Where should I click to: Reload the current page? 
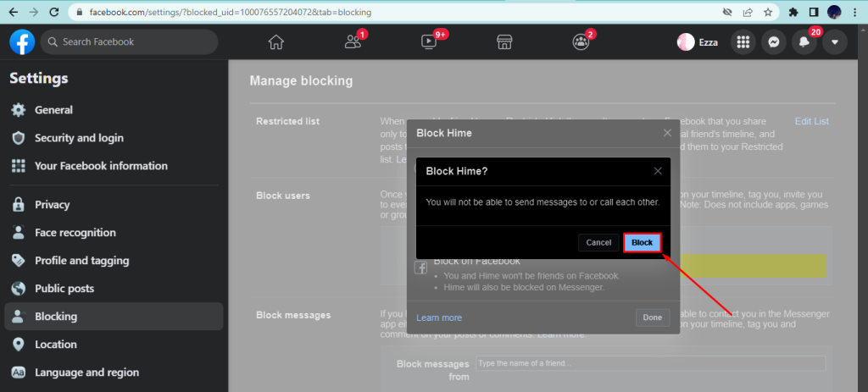point(53,12)
